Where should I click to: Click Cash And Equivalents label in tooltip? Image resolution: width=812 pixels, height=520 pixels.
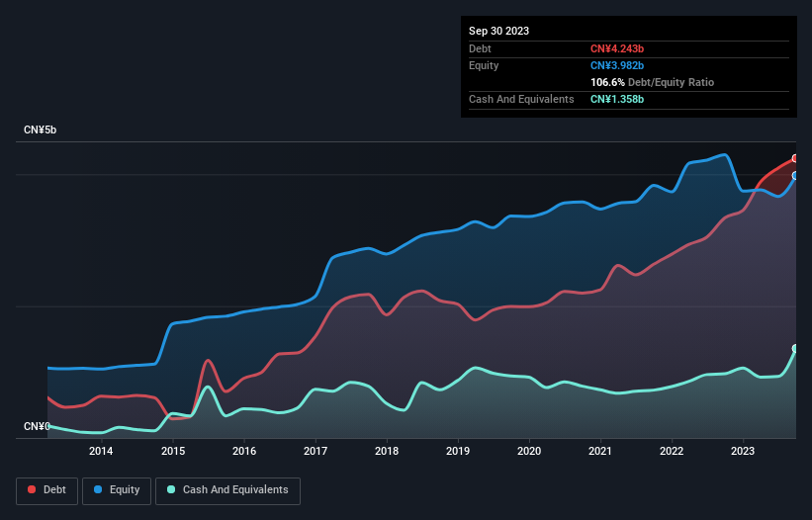click(x=521, y=99)
